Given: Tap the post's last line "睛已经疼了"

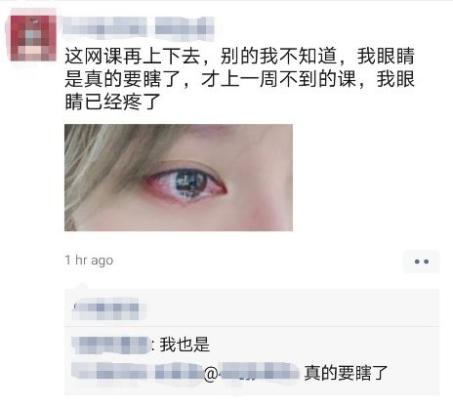Looking at the screenshot, I should 113,102.
